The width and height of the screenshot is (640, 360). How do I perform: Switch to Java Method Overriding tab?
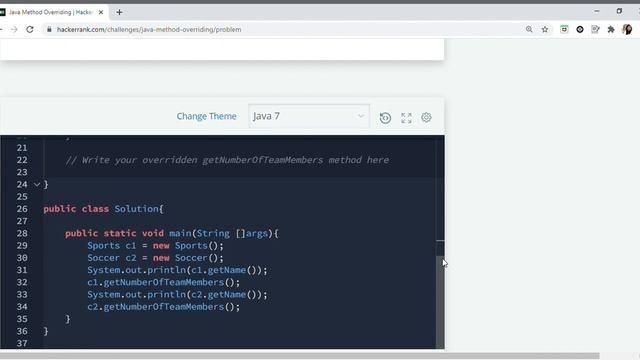click(51, 12)
